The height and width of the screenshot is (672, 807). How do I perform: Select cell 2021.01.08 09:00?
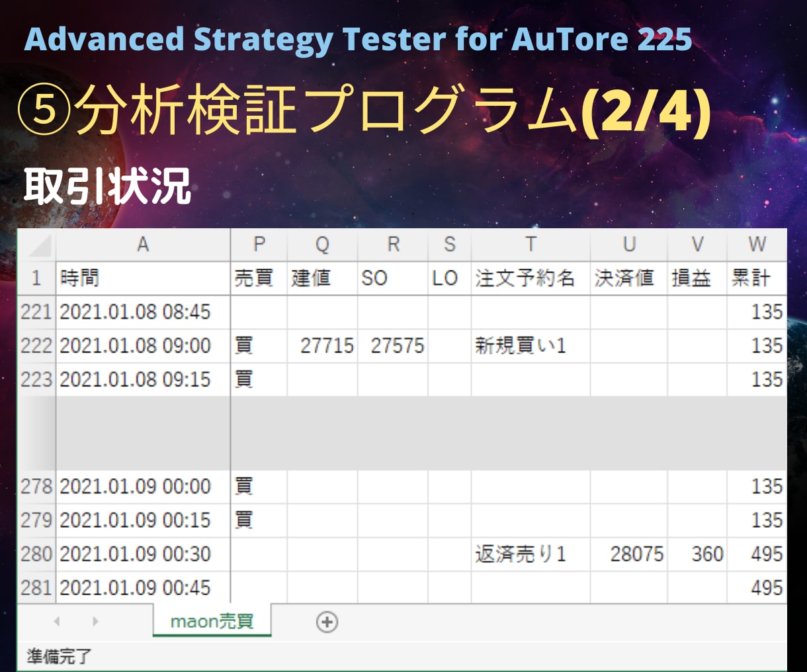(x=143, y=345)
